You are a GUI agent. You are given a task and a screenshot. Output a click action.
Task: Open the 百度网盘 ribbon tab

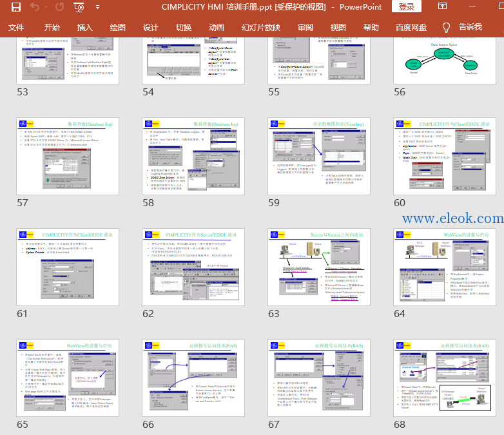[x=411, y=28]
